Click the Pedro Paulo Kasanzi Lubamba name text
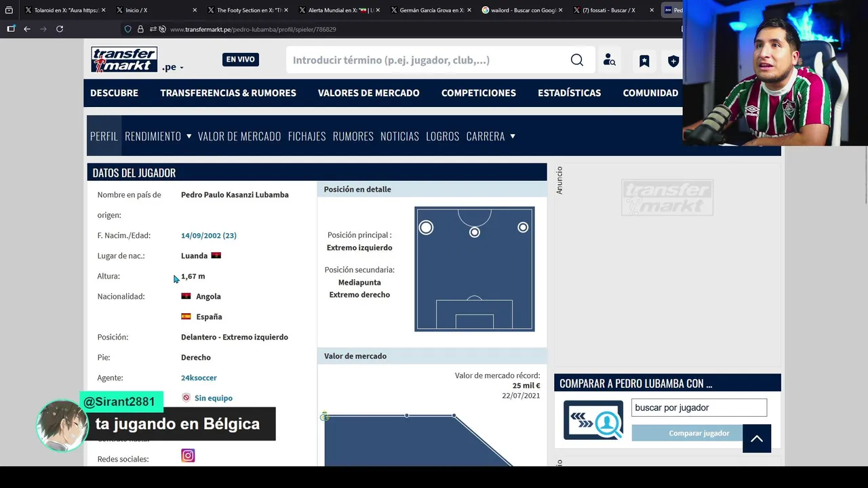 tap(235, 195)
